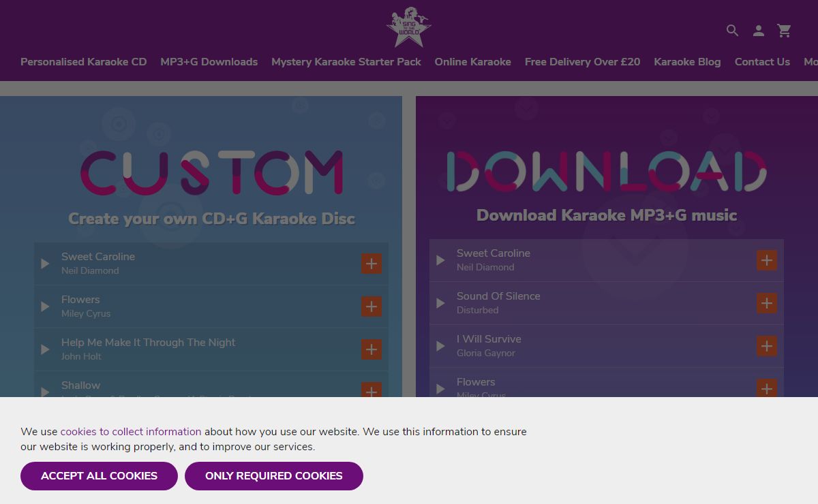Click Gloria Gaynor artist name
Viewport: 818px width, 504px height.
pyautogui.click(x=486, y=353)
